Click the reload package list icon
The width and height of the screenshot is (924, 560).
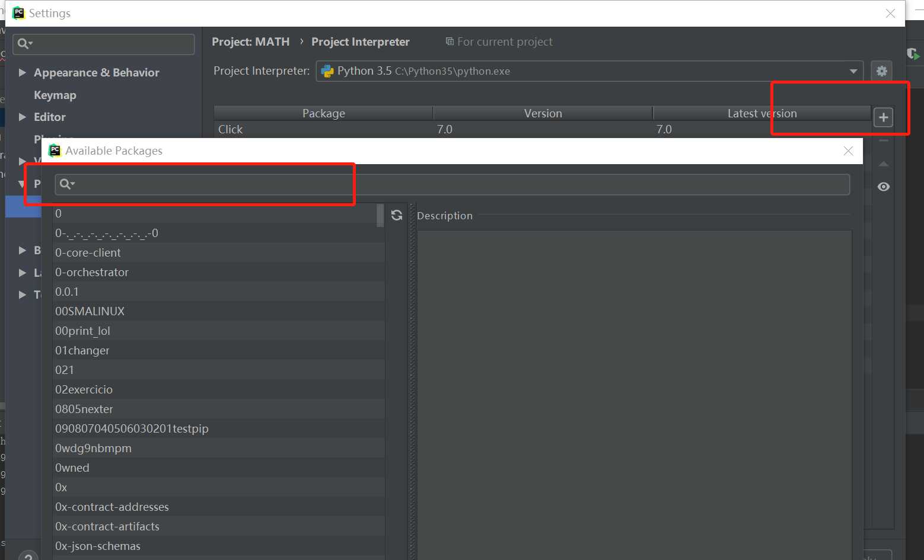[397, 215]
